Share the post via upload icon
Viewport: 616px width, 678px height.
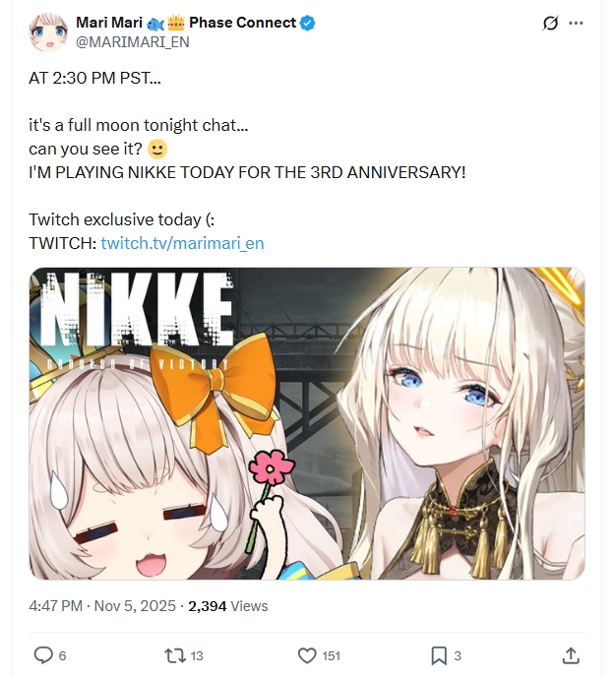click(x=571, y=655)
